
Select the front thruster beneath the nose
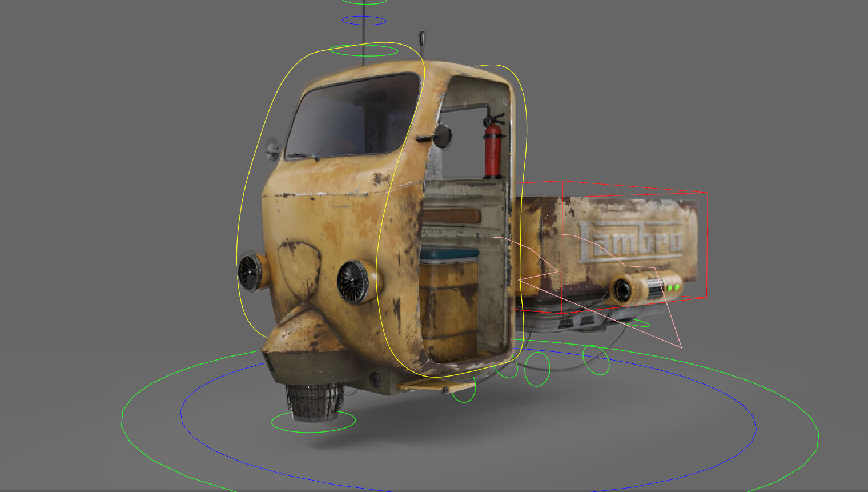(313, 403)
